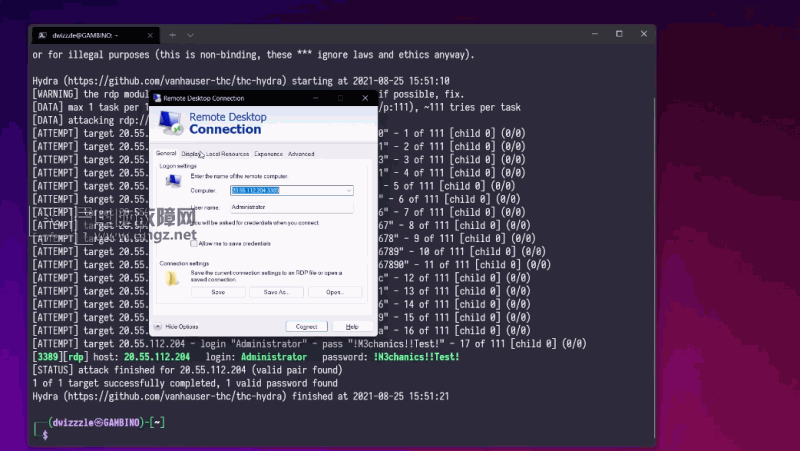Minimize the terminal window

tap(595, 34)
